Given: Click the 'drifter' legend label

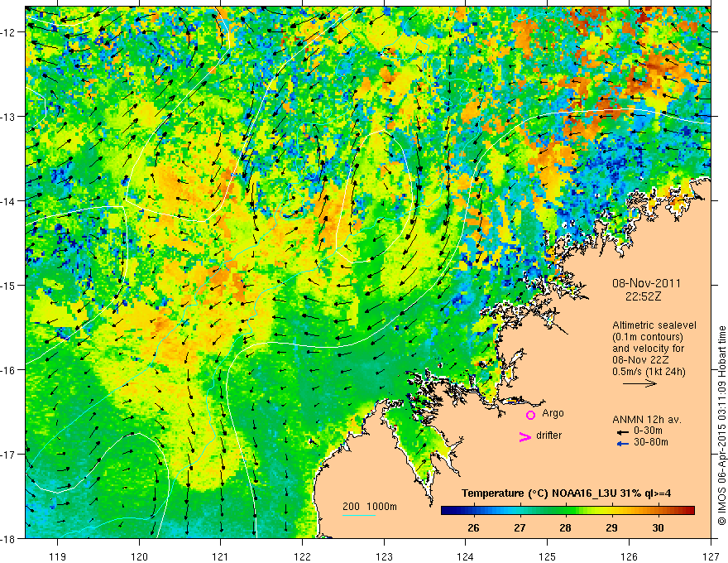Looking at the screenshot, I should [548, 435].
